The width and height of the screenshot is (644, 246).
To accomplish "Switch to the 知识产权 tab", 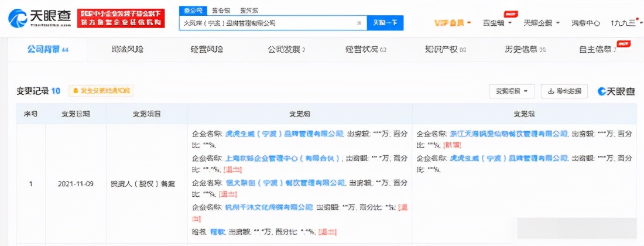I will click(446, 50).
